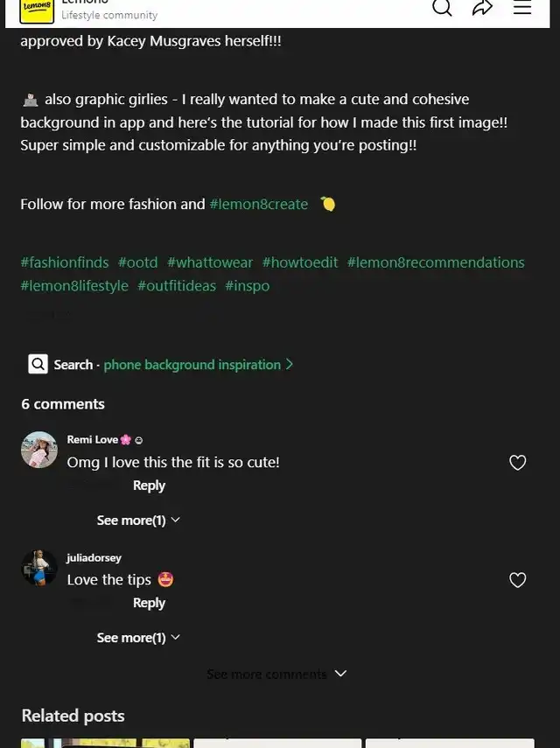Reply to juliadorsey's comment

coord(149,603)
